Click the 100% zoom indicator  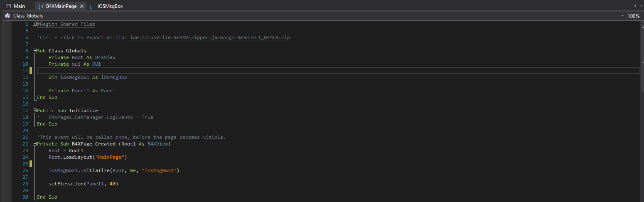[x=634, y=16]
